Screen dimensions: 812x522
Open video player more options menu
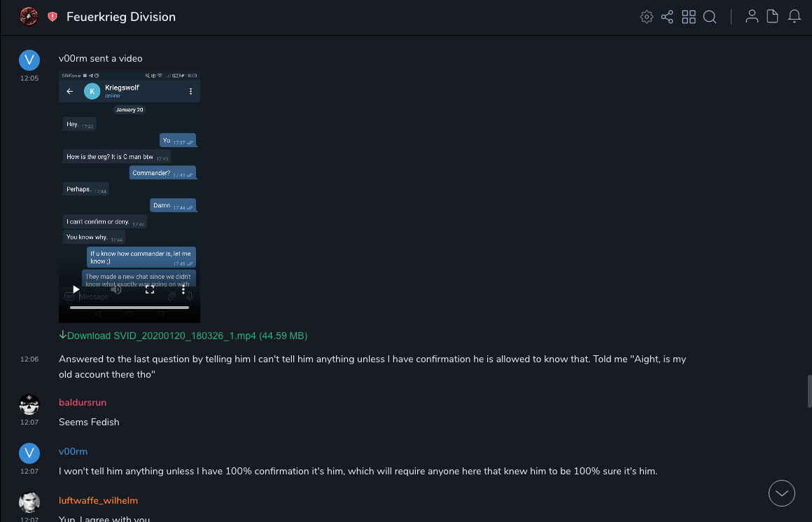point(183,289)
